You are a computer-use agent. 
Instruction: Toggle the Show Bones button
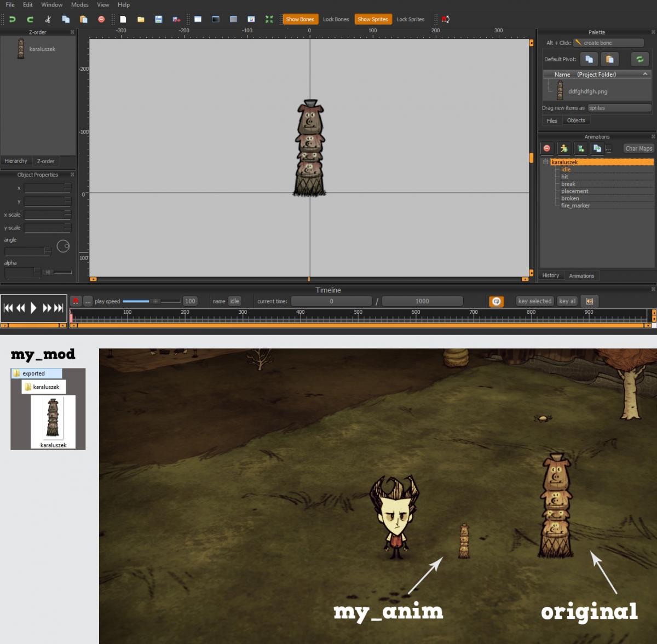pos(300,19)
